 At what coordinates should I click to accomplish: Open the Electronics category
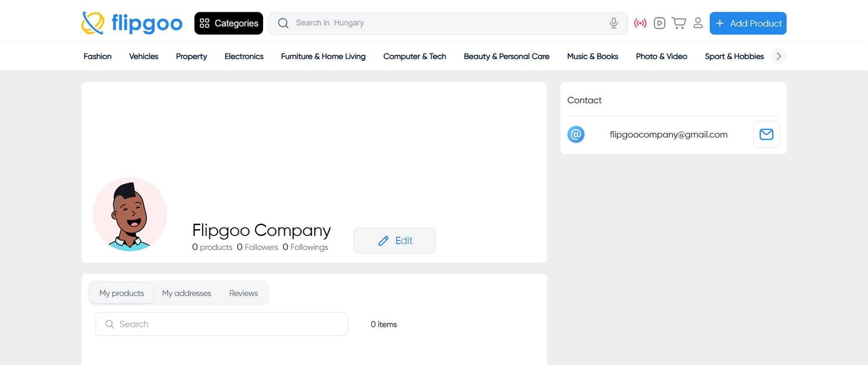click(x=244, y=56)
